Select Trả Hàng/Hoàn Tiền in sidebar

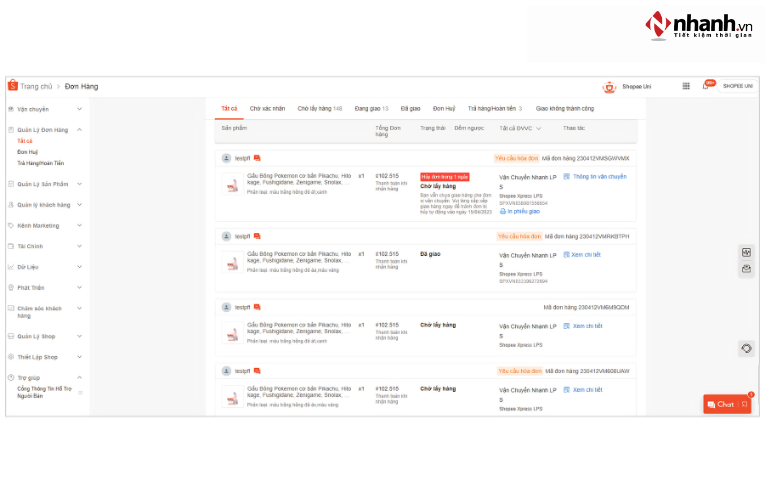[40, 163]
